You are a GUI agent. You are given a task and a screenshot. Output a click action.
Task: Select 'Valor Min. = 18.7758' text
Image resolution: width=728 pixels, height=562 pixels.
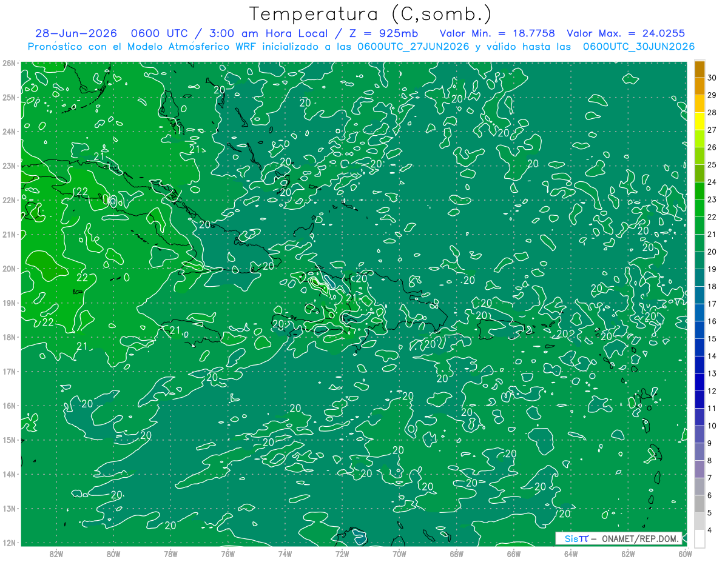pyautogui.click(x=497, y=33)
